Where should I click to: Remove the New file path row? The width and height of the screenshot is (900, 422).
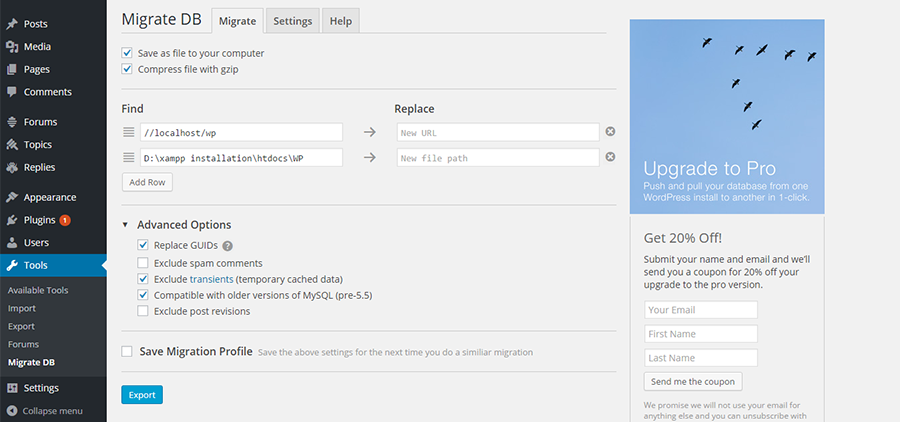coord(611,157)
